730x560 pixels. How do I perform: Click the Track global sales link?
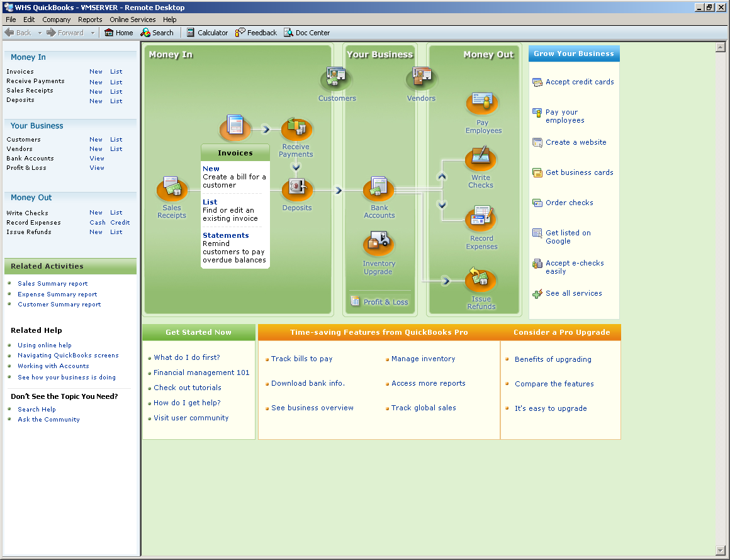[x=424, y=407]
